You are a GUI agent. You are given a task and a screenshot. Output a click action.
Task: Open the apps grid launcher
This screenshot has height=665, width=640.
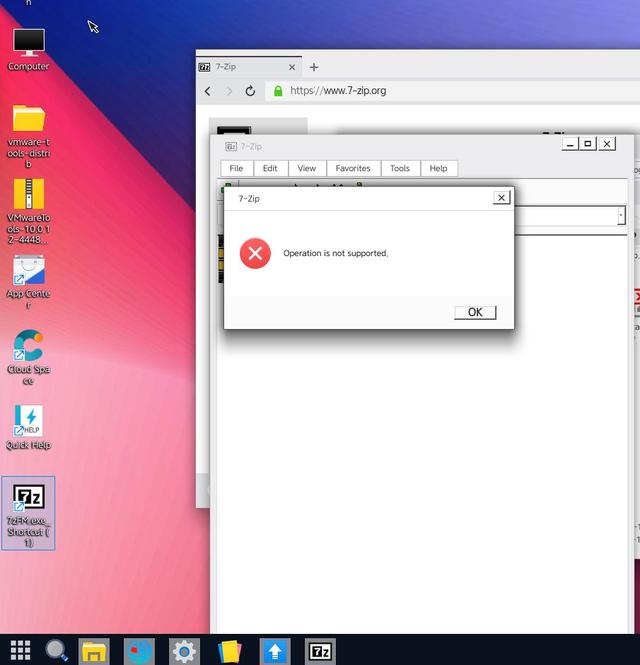[x=20, y=650]
